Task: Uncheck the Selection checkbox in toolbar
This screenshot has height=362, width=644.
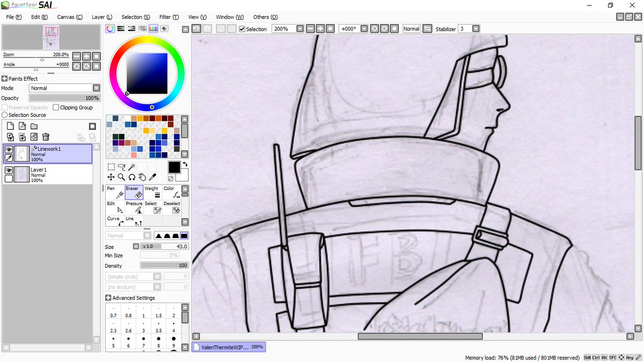Action: click(x=242, y=29)
